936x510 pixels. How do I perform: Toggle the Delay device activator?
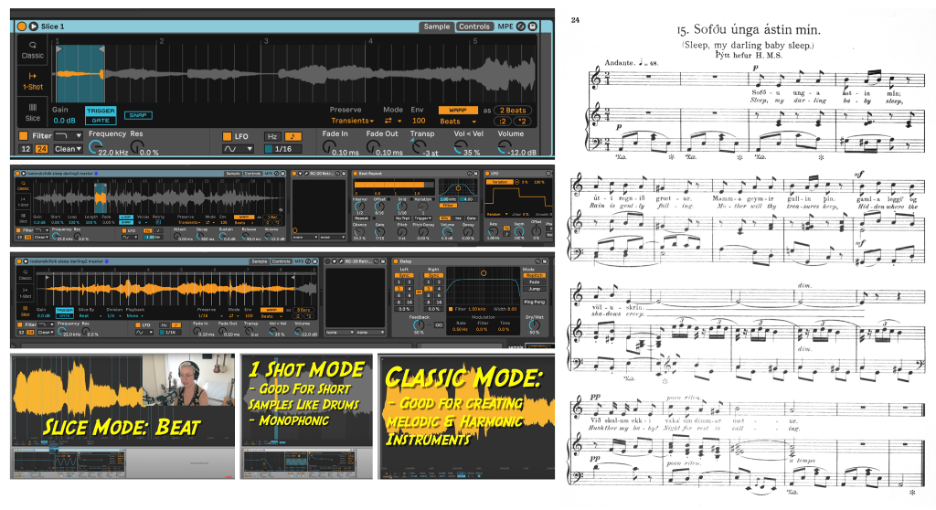396,262
